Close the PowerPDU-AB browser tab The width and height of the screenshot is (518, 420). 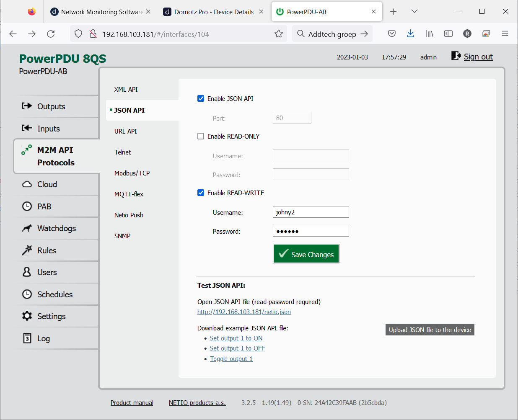tap(374, 12)
